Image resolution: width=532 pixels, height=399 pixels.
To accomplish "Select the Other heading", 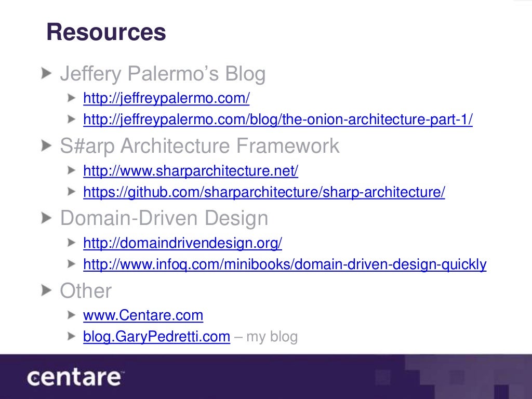I will 86,291.
